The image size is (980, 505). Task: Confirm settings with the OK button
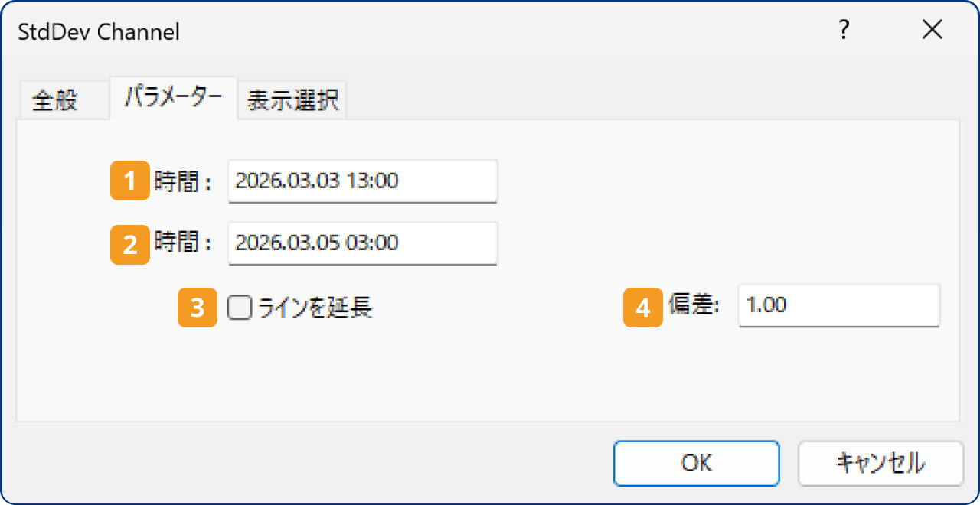(x=695, y=463)
